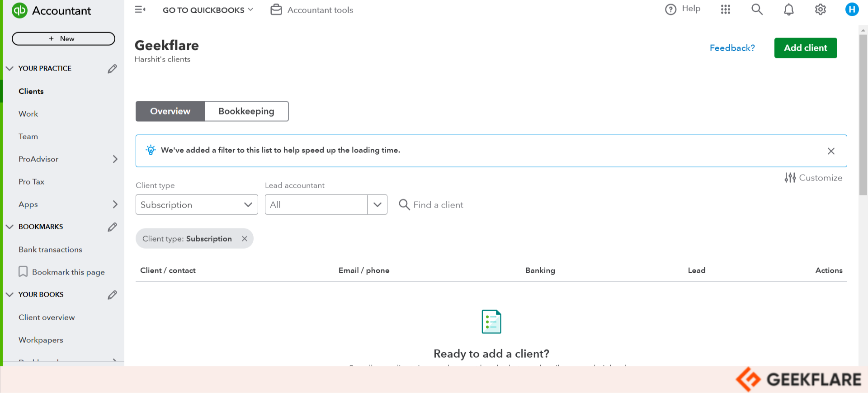The height and width of the screenshot is (393, 868).
Task: Open the Accountant tools briefcase icon
Action: point(276,9)
